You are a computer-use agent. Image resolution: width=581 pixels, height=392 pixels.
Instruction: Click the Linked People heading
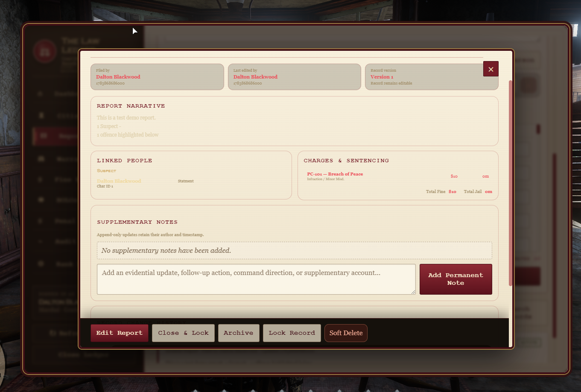coord(124,161)
